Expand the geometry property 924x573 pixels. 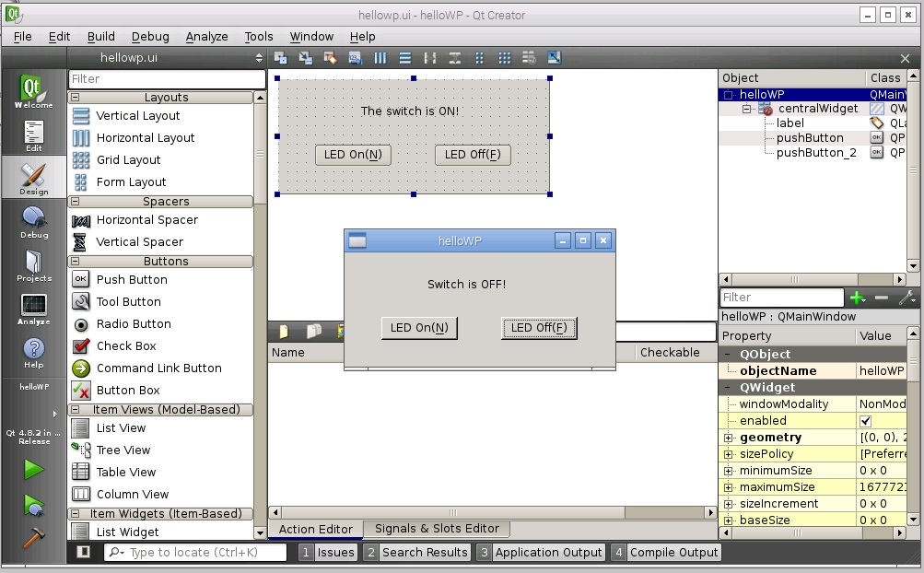[x=728, y=438]
